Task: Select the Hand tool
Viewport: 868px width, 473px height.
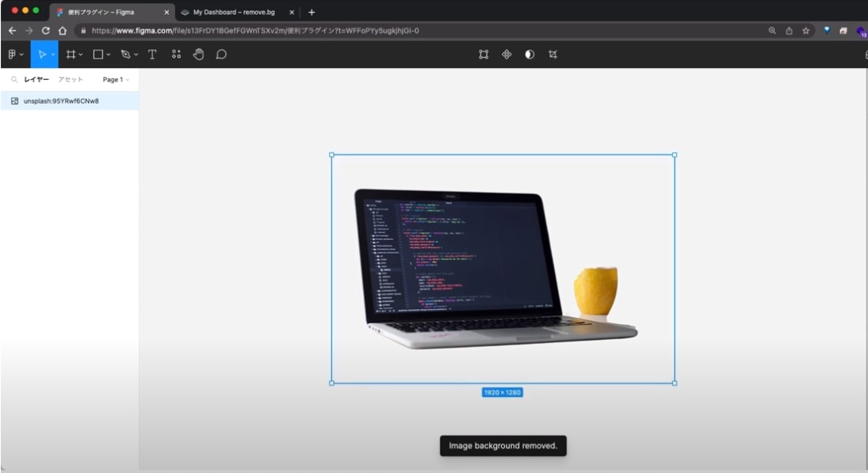Action: [199, 54]
